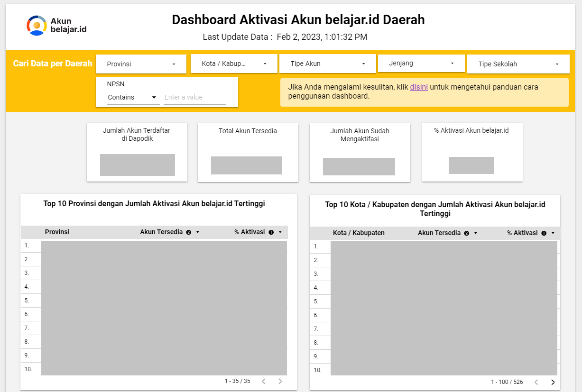Select the 'Jumlah Akun Terdaftar di Dapodik' scorecard label

137,135
